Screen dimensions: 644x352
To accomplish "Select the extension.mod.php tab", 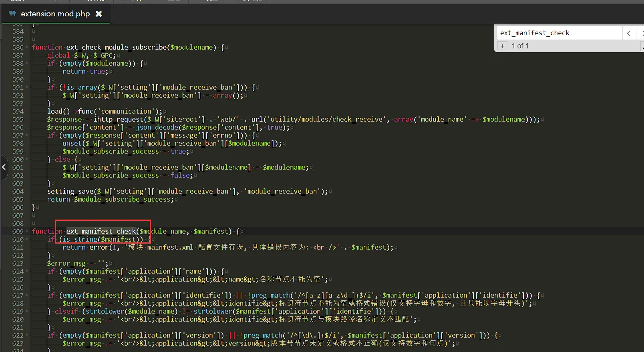I will click(56, 14).
